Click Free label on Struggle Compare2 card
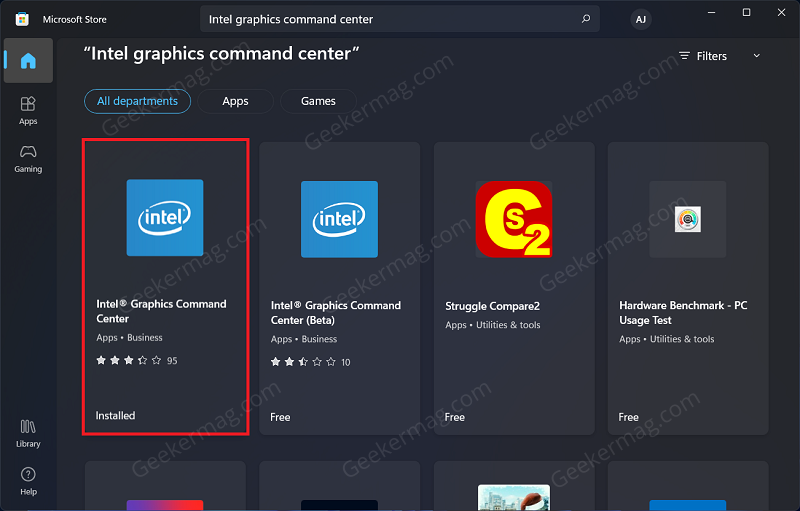800x511 pixels. click(455, 417)
